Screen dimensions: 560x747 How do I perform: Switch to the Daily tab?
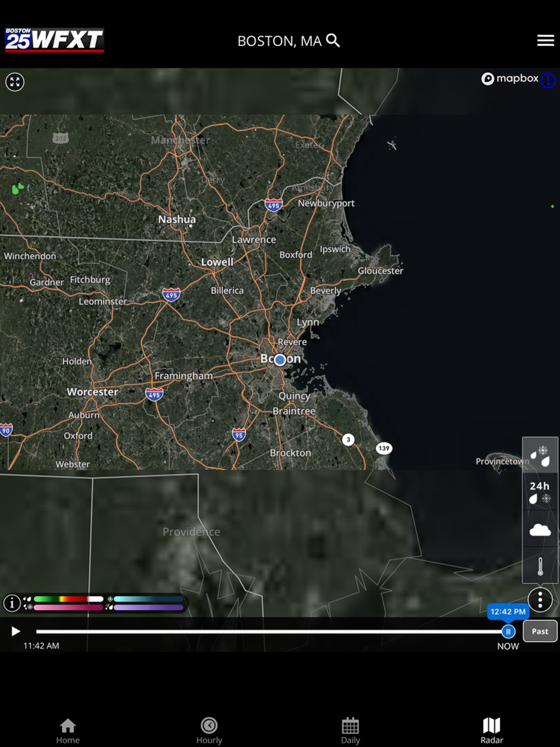click(x=351, y=731)
